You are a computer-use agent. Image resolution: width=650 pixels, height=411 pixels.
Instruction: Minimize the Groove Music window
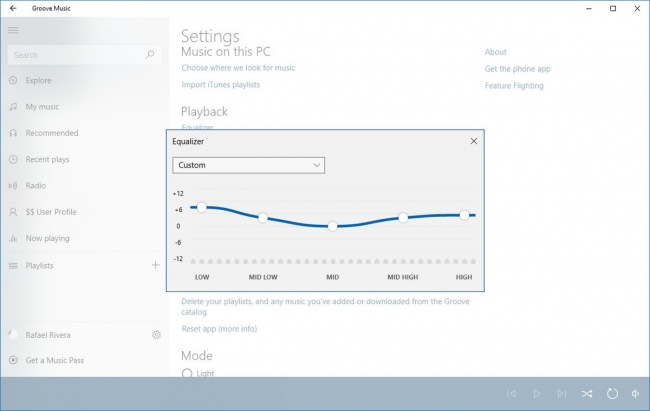589,8
